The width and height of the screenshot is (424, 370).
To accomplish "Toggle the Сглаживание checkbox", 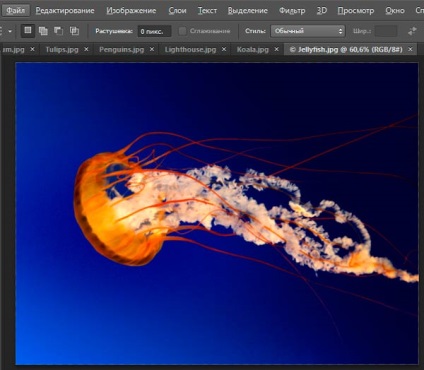I will (x=182, y=31).
